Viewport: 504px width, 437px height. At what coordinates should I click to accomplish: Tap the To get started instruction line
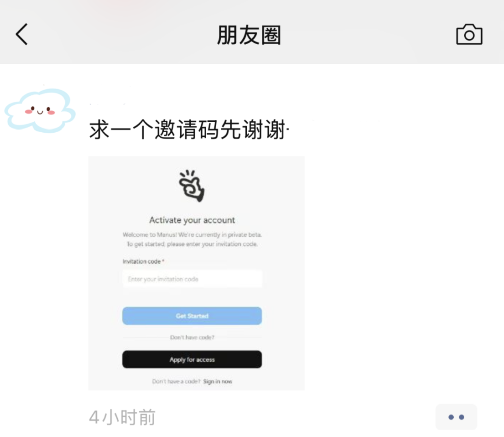click(x=192, y=244)
